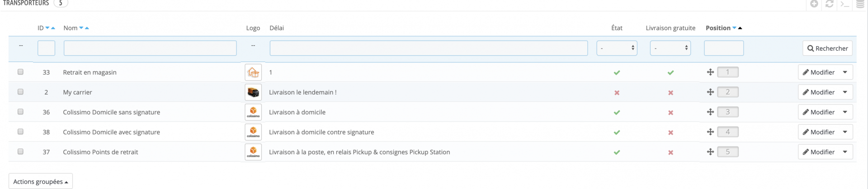
Task: Open the Actions groupées menu
Action: (x=40, y=181)
